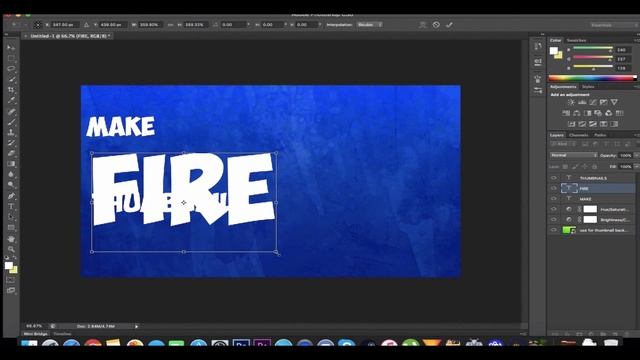The height and width of the screenshot is (360, 640).
Task: Hide the Brightness/Contrast adjustment layer
Action: tap(554, 220)
